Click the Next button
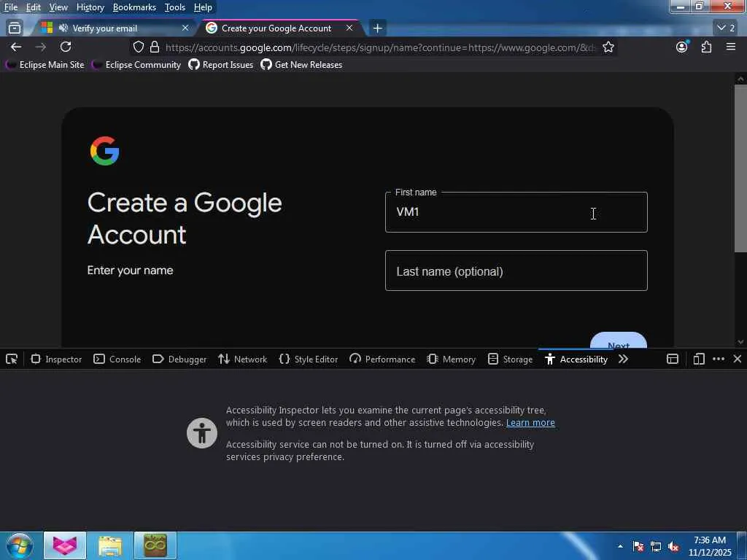747x560 pixels. [x=619, y=340]
